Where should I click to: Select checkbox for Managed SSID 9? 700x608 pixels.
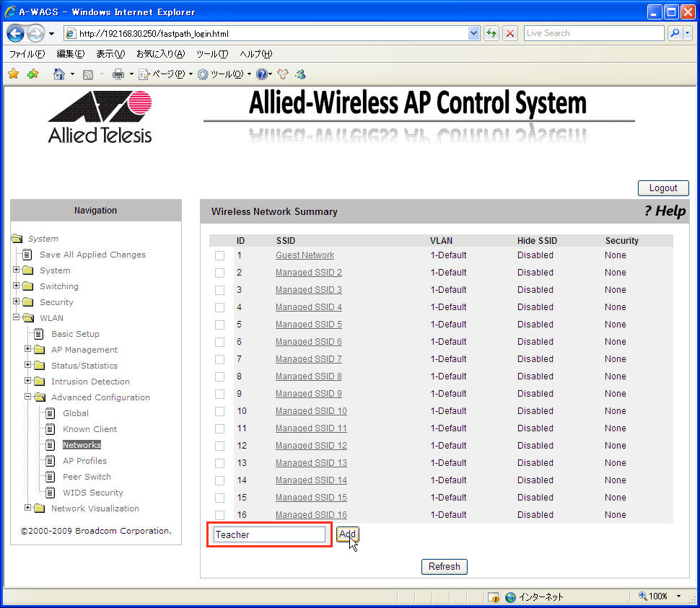219,395
